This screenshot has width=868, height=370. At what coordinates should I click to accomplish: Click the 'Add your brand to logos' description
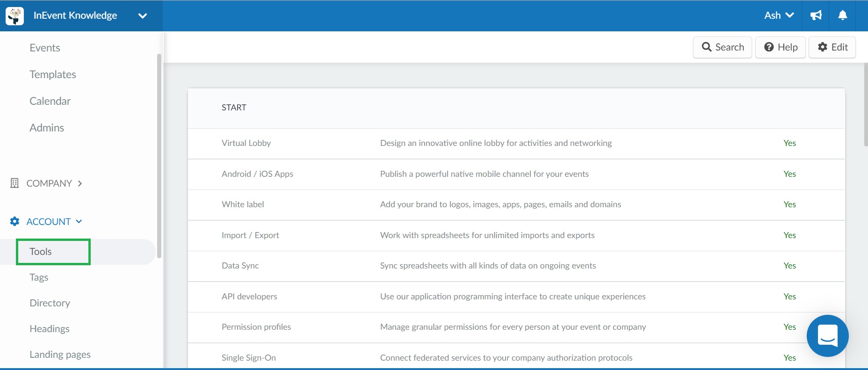500,204
